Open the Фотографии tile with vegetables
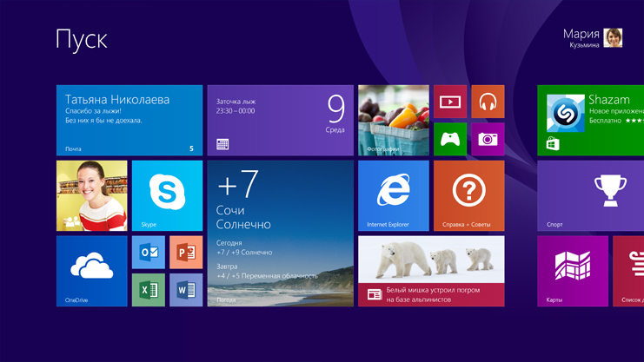This screenshot has width=644, height=362. point(394,121)
